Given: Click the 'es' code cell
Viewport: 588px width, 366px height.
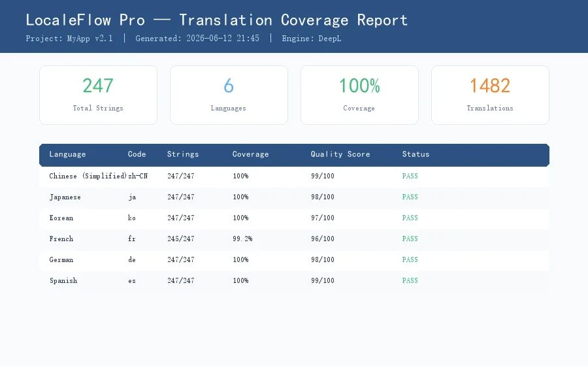Looking at the screenshot, I should pos(131,280).
